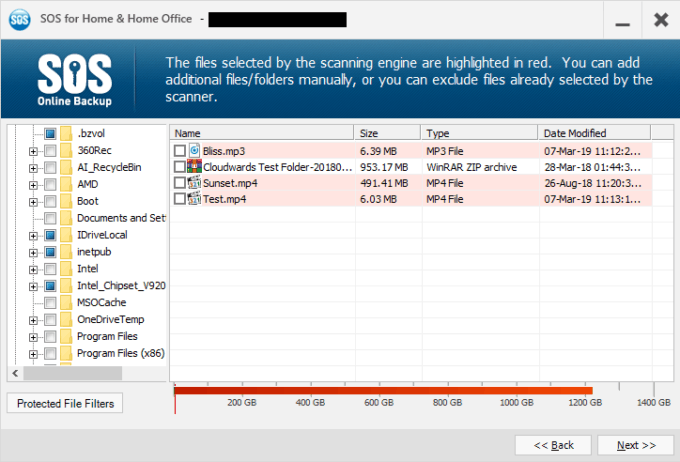This screenshot has height=462, width=680.
Task: Click the Program Files (x86) folder icon
Action: tap(66, 353)
